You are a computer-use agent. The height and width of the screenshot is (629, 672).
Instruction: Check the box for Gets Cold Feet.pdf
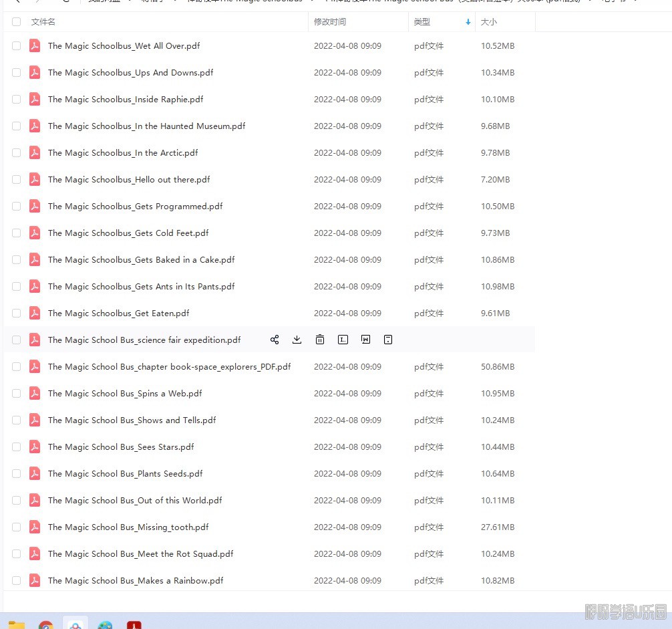[16, 233]
